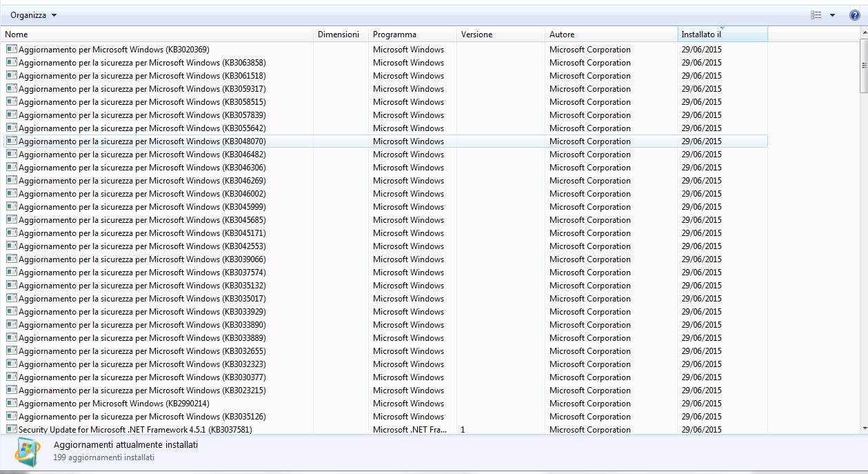868x474 pixels.
Task: Sort by the Versione column header
Action: [501, 34]
